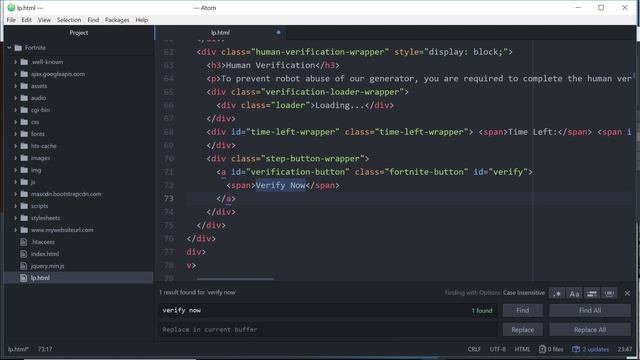Toggle the Use Regex find option
This screenshot has width=640, height=360.
[557, 293]
